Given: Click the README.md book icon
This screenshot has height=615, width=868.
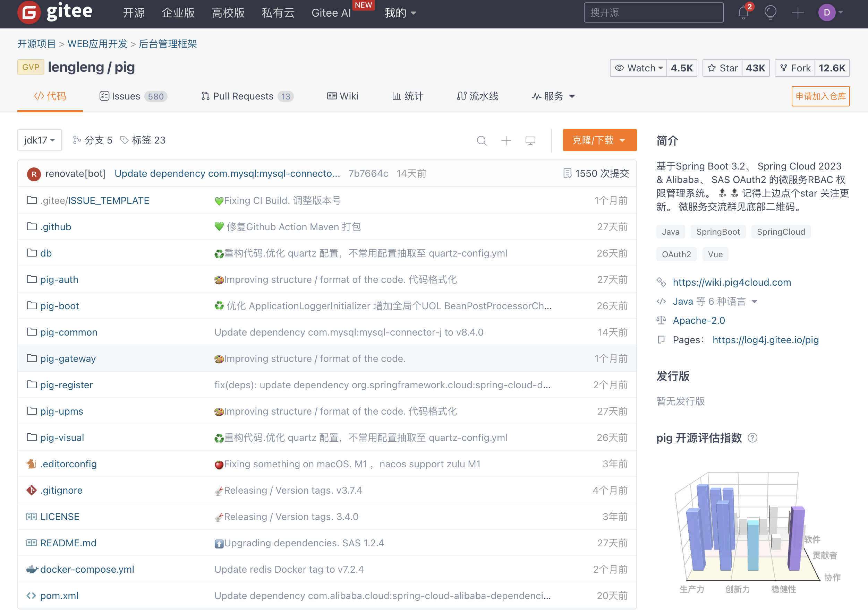Looking at the screenshot, I should (32, 543).
